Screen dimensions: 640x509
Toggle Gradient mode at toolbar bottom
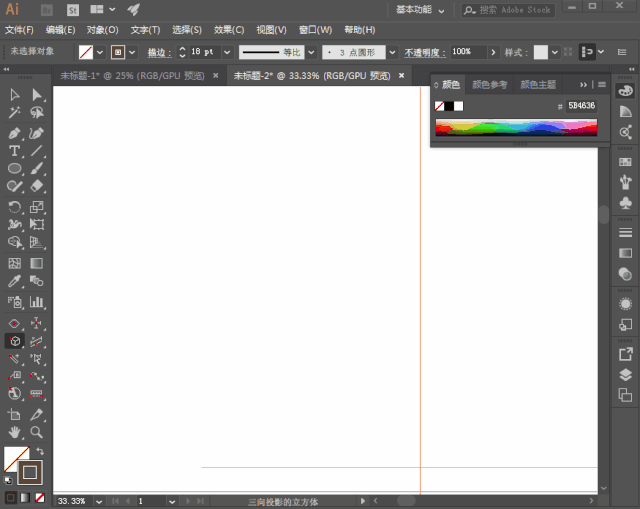[x=25, y=498]
